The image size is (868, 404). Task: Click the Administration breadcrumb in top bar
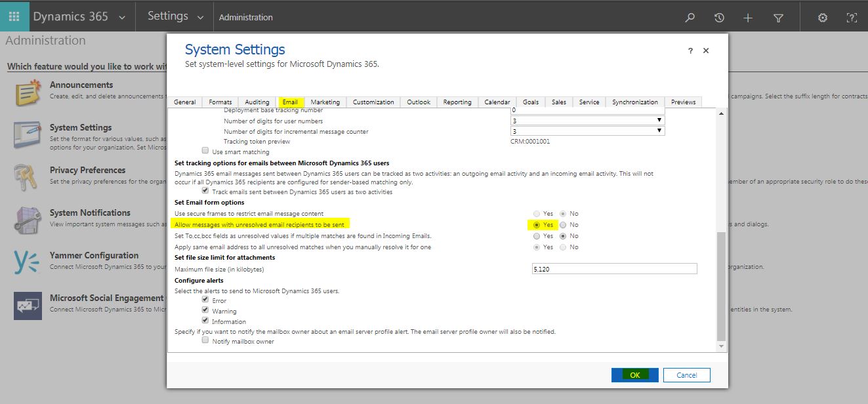246,17
